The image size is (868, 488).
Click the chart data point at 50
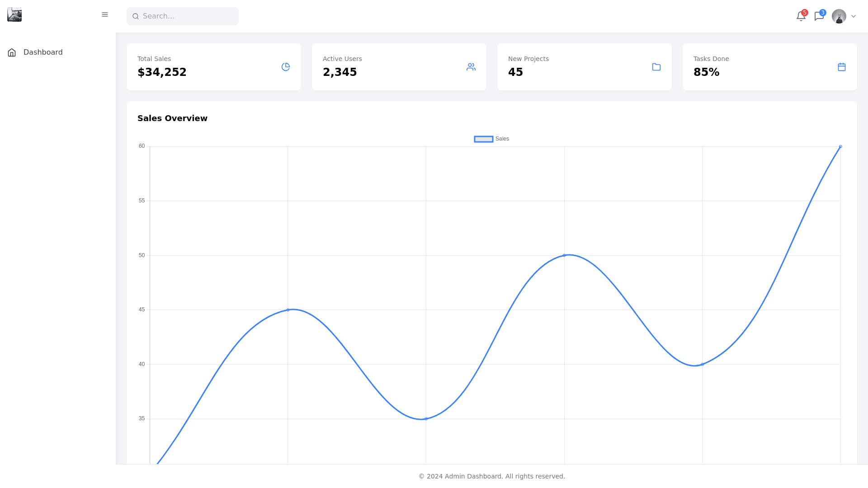coord(564,256)
